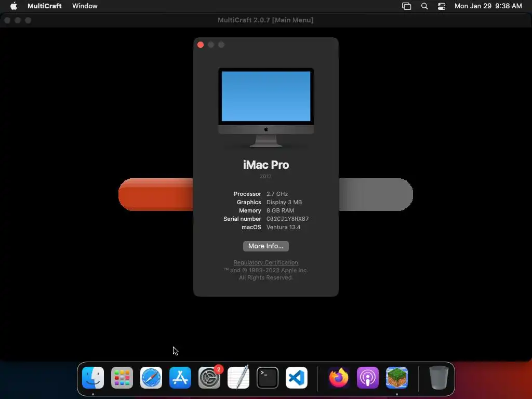Click the Ventura 13.4 macOS version text
Image resolution: width=532 pixels, height=399 pixels.
(283, 227)
